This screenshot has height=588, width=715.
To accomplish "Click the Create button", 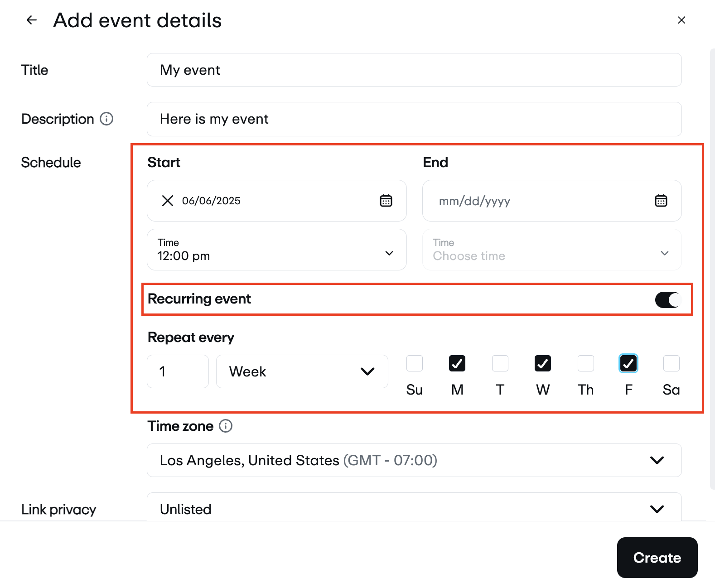I will (x=657, y=557).
